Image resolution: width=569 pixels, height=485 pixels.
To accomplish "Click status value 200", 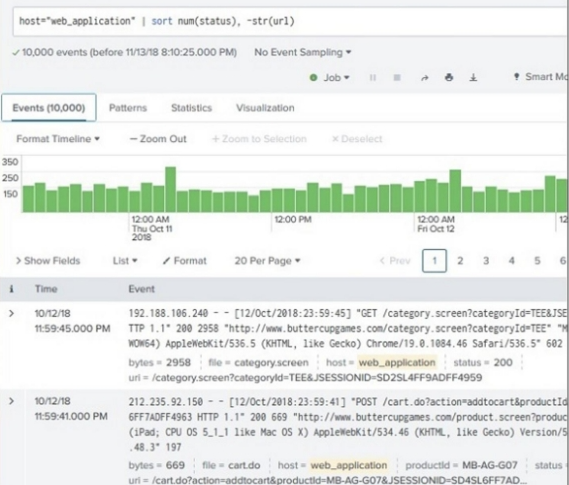I will [x=503, y=363].
